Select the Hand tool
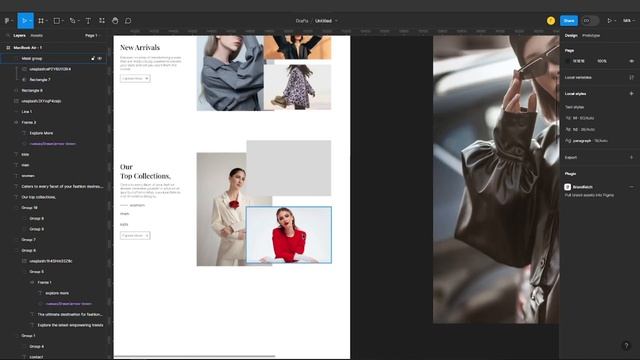 coord(115,20)
